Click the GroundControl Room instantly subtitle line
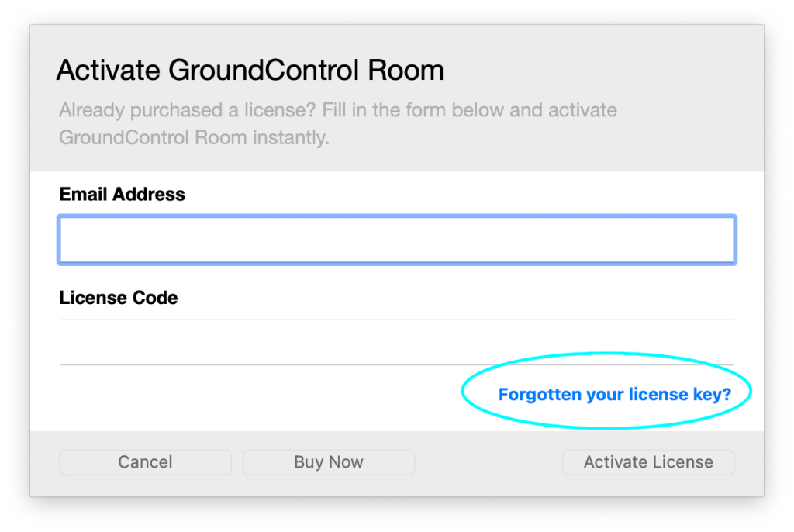The width and height of the screenshot is (794, 532). point(194,137)
